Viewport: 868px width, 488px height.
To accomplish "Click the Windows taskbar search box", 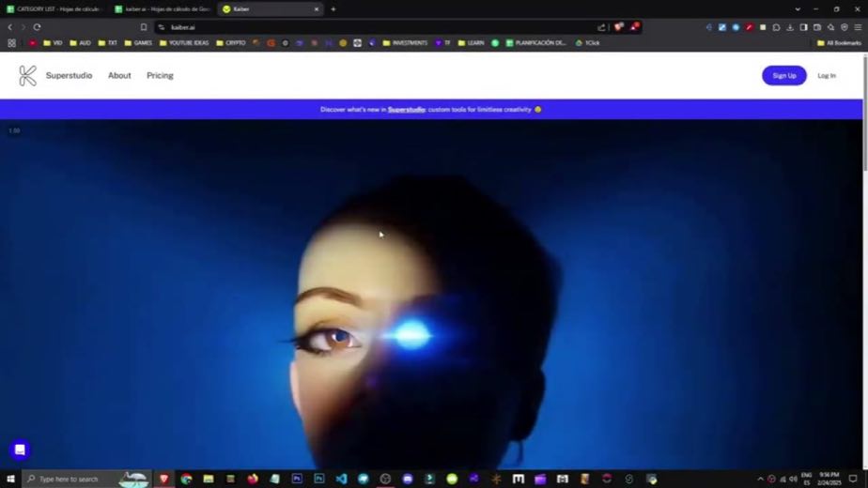I will pyautogui.click(x=86, y=480).
